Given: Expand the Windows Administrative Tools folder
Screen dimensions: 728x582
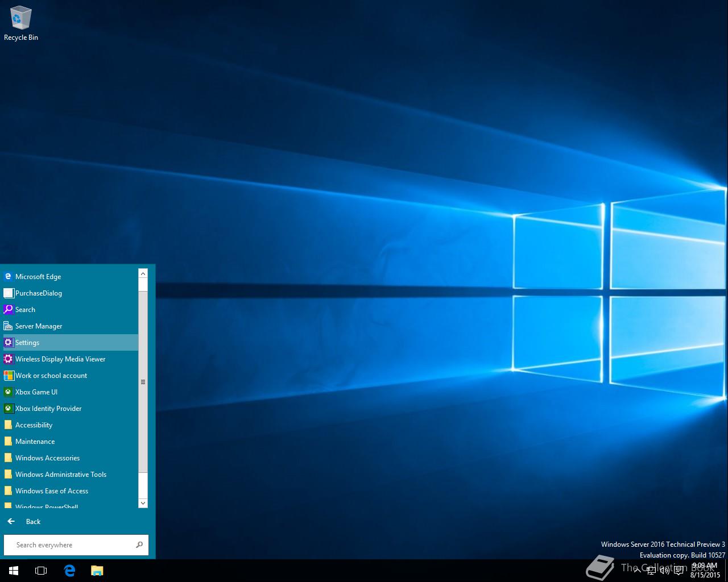Looking at the screenshot, I should point(71,474).
